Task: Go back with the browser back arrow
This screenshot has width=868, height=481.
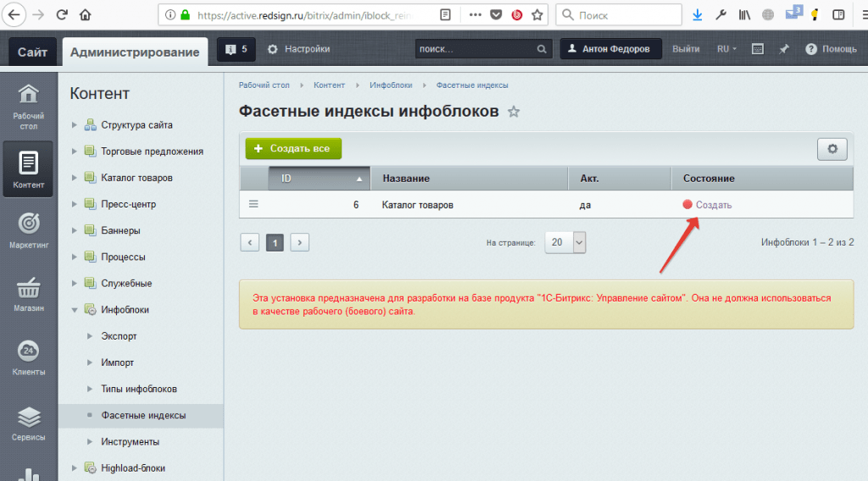Action: (14, 15)
